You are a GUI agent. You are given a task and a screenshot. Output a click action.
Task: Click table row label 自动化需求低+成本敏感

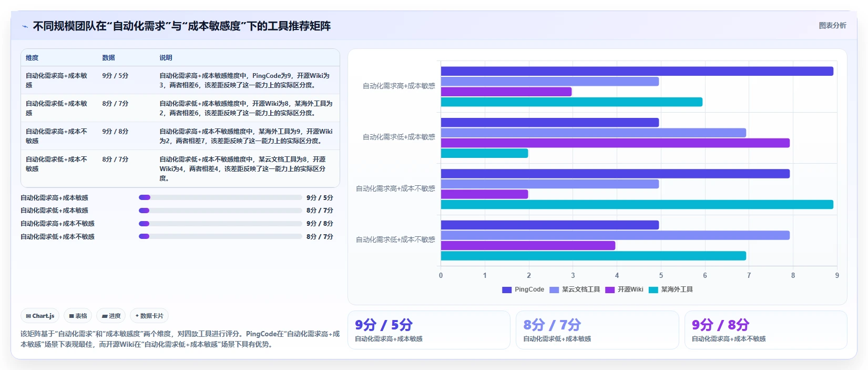(x=56, y=108)
